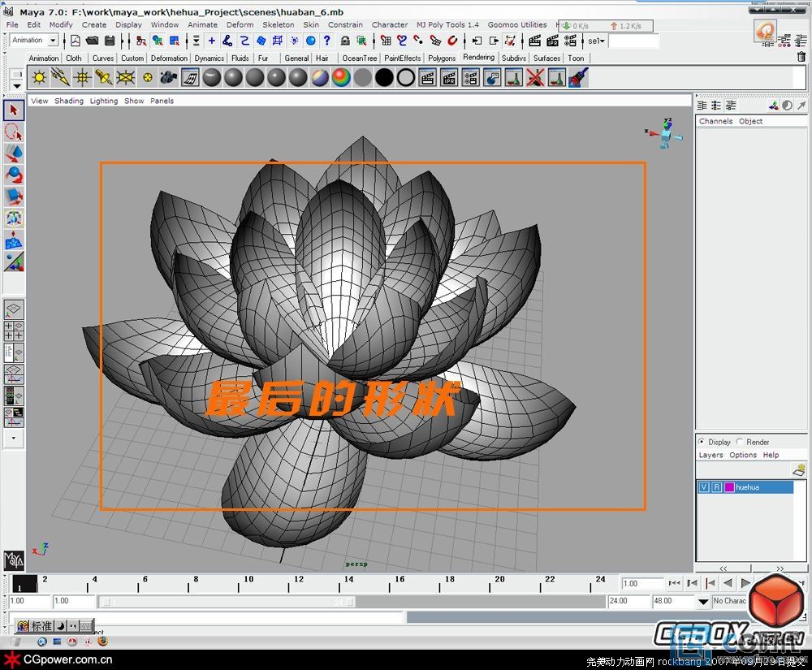Create new layer with the layer icon
812x670 pixels.
pos(799,470)
